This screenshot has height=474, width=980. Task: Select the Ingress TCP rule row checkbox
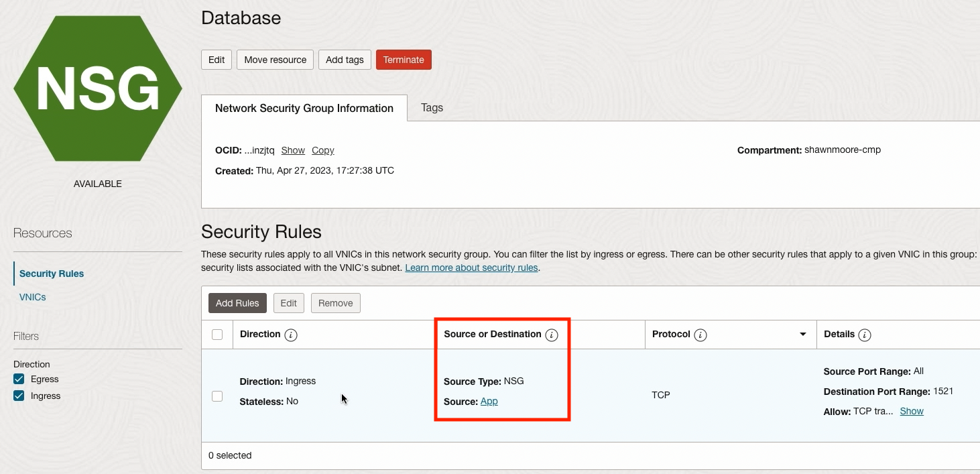[217, 396]
